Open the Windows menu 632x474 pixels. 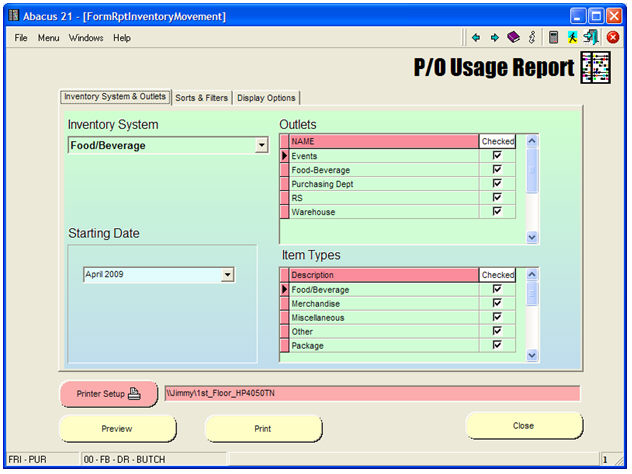click(86, 38)
